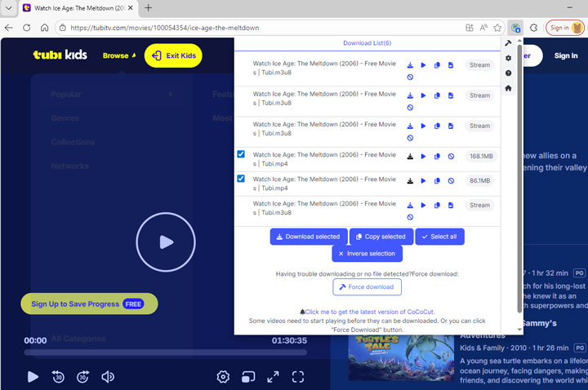
Task: Download the topmost m3u8 stream in list
Action: click(410, 65)
